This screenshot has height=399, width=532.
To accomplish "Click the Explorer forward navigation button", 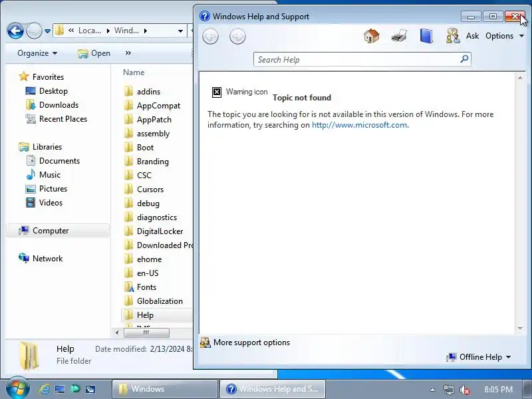I will pos(34,31).
